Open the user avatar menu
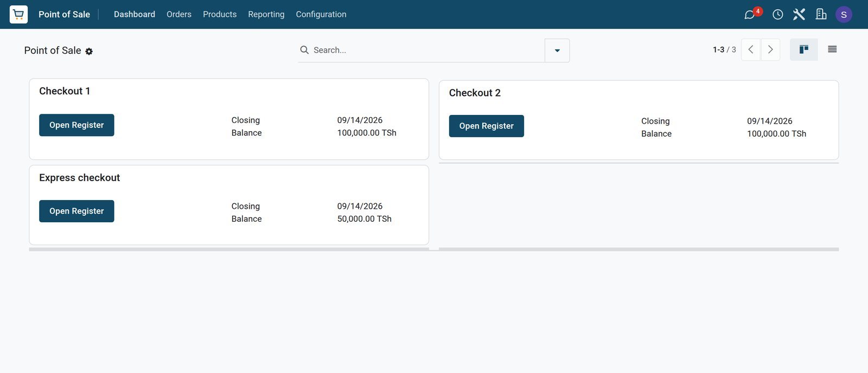The image size is (868, 373). (x=844, y=15)
